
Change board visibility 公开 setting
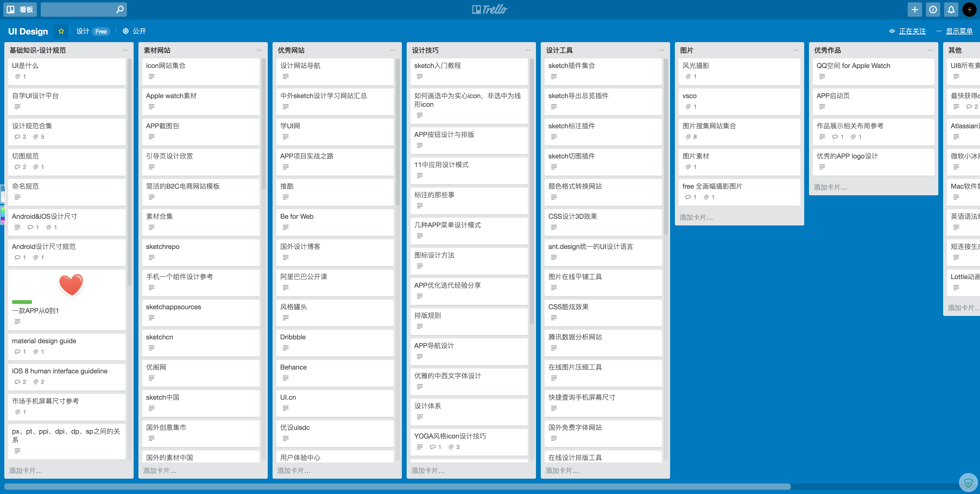click(x=134, y=31)
